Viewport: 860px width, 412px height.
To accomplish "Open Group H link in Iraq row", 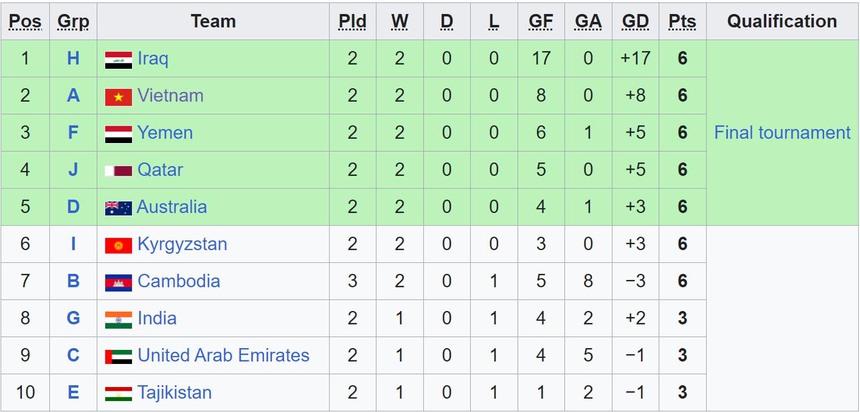I will [73, 59].
